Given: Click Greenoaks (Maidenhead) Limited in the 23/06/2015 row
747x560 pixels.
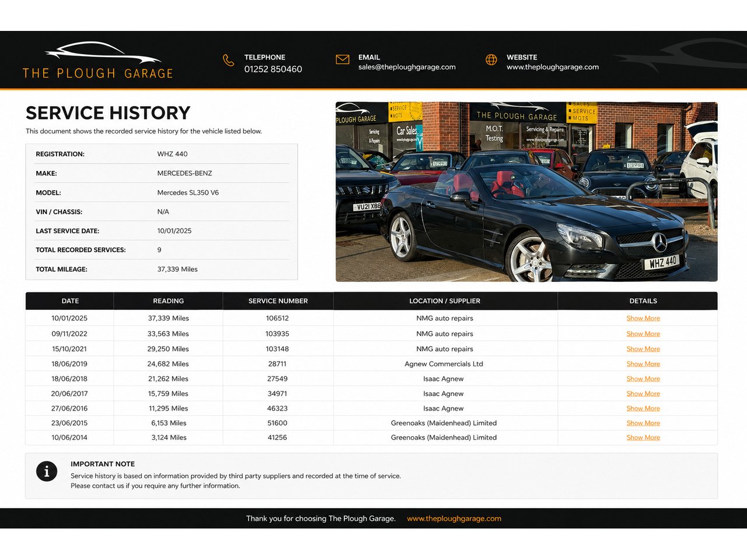Looking at the screenshot, I should pyautogui.click(x=444, y=423).
